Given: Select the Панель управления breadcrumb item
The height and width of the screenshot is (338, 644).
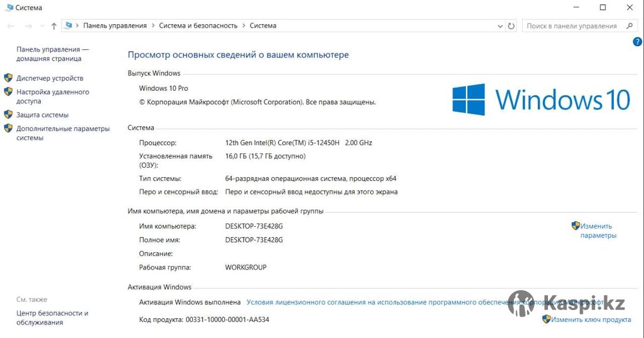Looking at the screenshot, I should (115, 25).
